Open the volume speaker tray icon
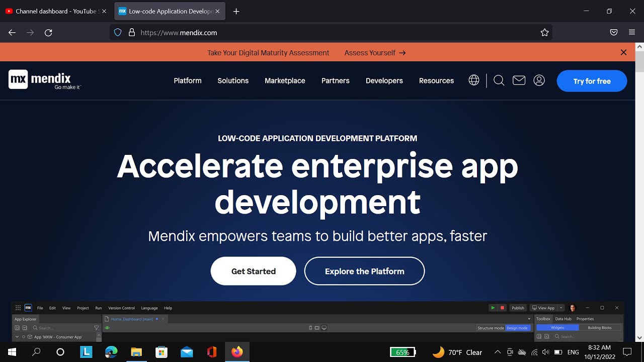Screen dimensions: 644x362 click(x=546, y=352)
